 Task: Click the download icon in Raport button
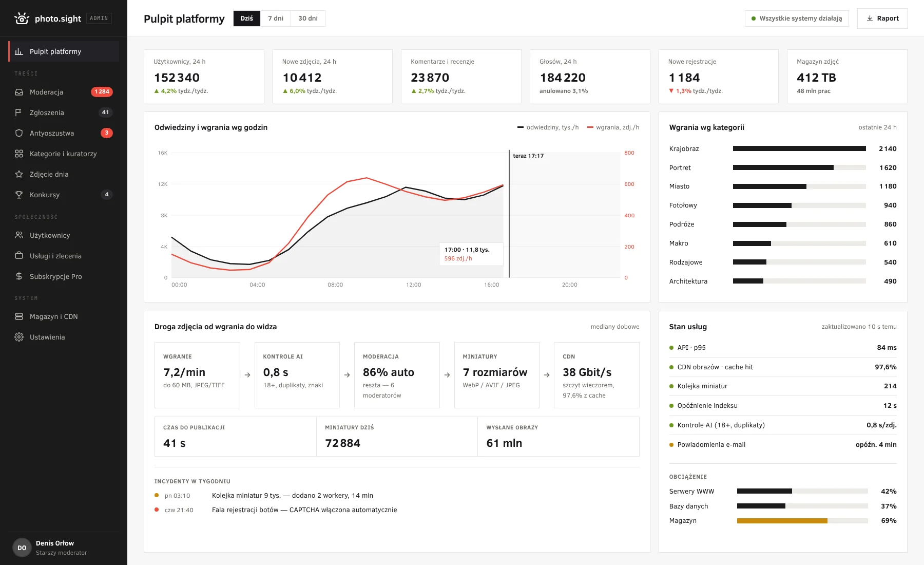coord(870,18)
